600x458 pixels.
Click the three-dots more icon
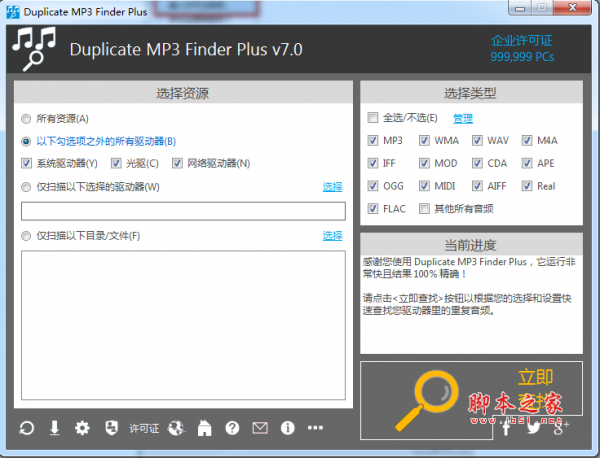click(315, 428)
